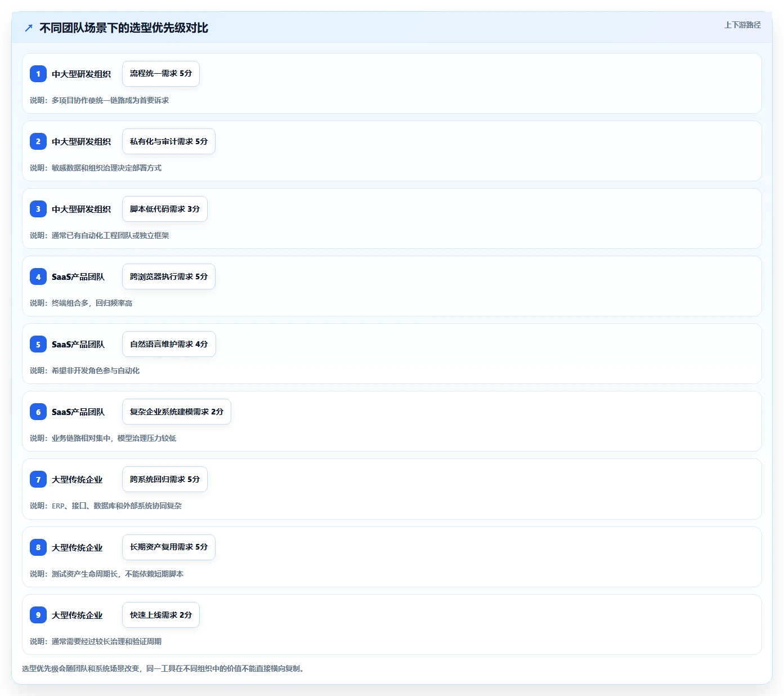Click the footer note starting with 选型优先级会随团队

click(163, 668)
